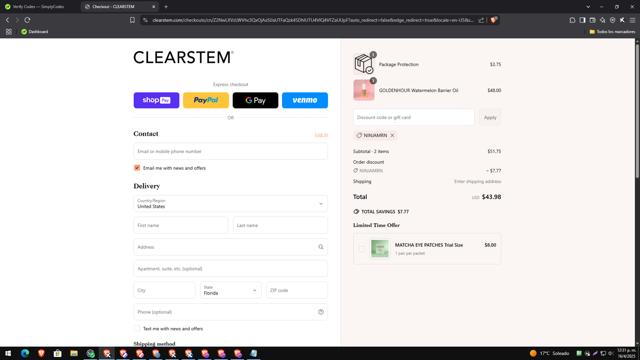Click the Address field

(230, 247)
